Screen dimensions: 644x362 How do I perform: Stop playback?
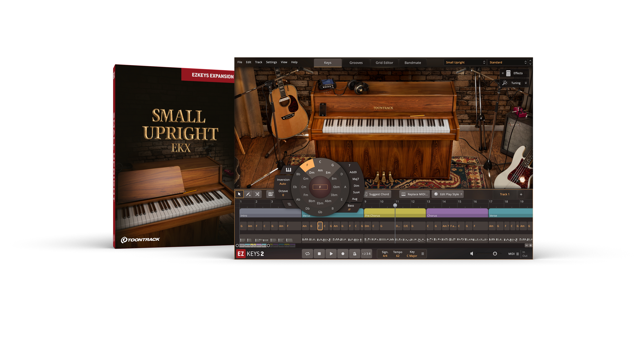point(319,254)
